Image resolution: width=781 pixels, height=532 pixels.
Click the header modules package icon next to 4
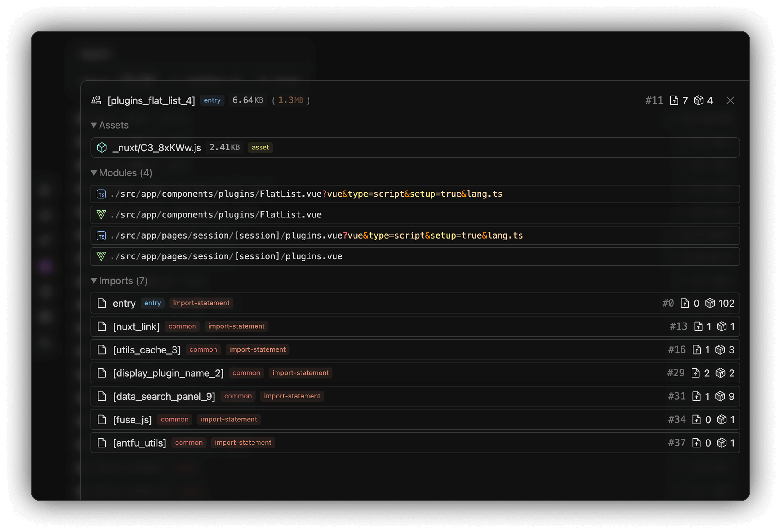point(699,101)
